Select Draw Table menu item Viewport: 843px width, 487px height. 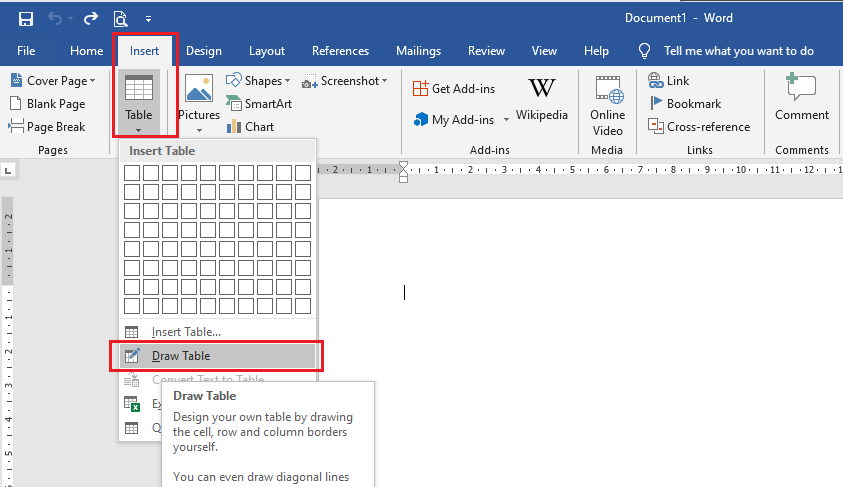point(217,356)
